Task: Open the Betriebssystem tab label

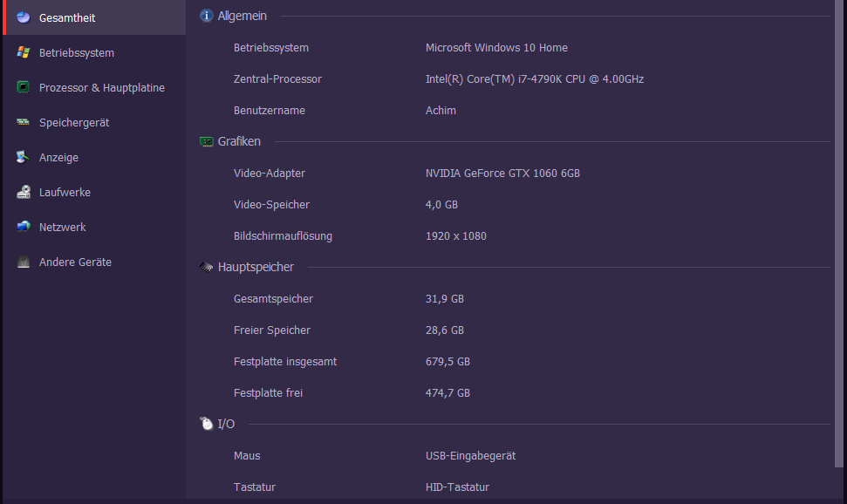Action: pyautogui.click(x=77, y=53)
